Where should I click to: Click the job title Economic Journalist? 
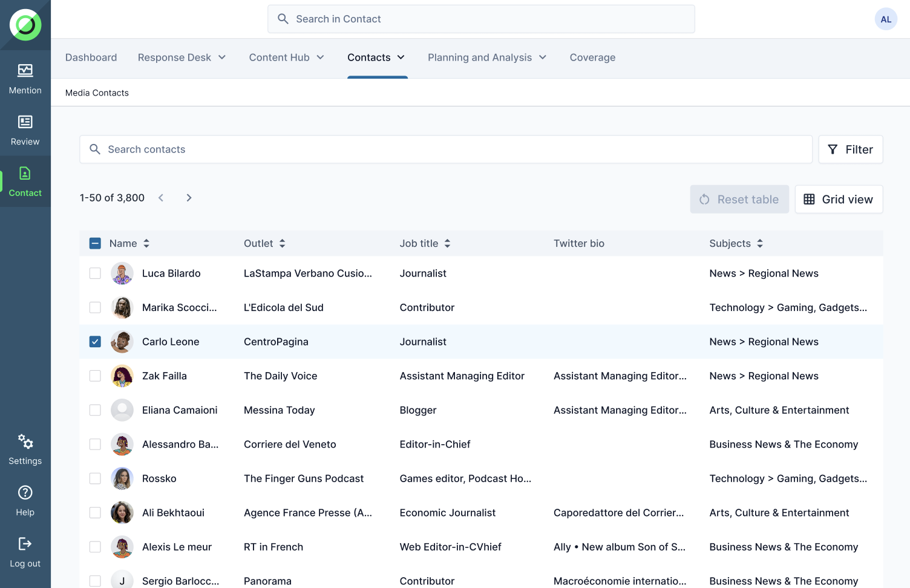click(448, 512)
